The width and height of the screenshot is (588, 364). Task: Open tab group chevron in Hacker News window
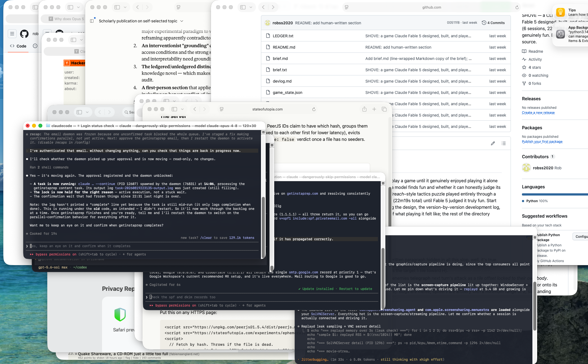pos(81,40)
